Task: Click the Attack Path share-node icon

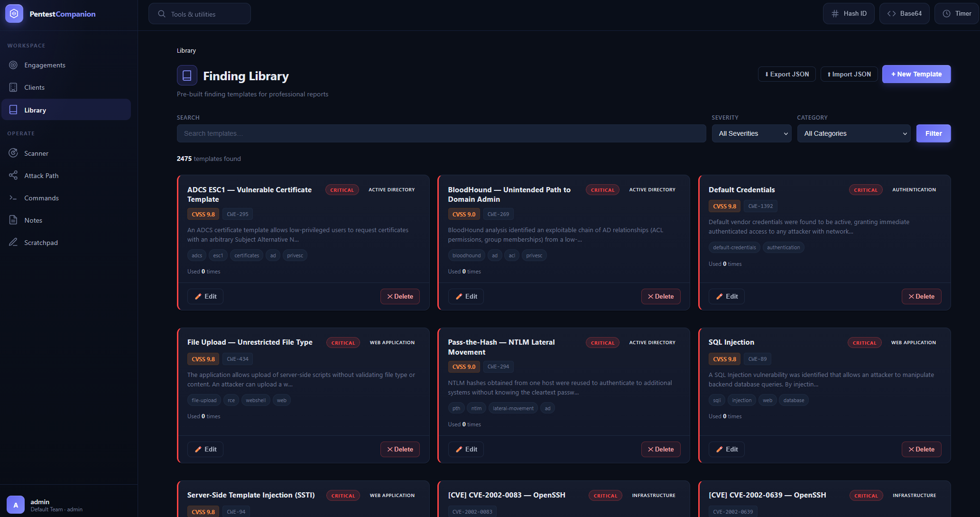Action: [13, 175]
